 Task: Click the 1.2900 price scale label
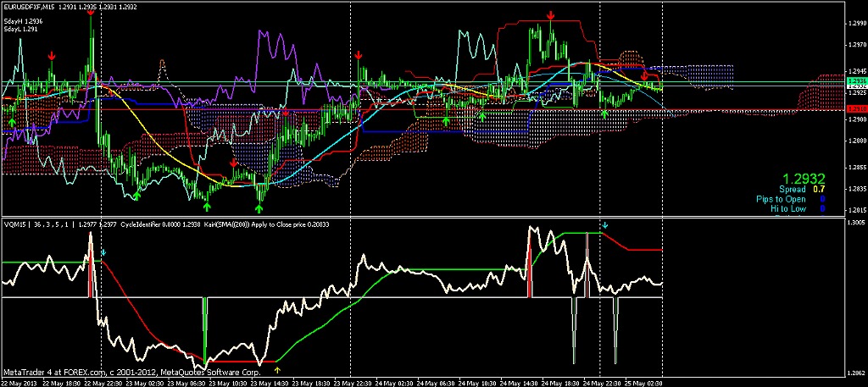coord(856,119)
